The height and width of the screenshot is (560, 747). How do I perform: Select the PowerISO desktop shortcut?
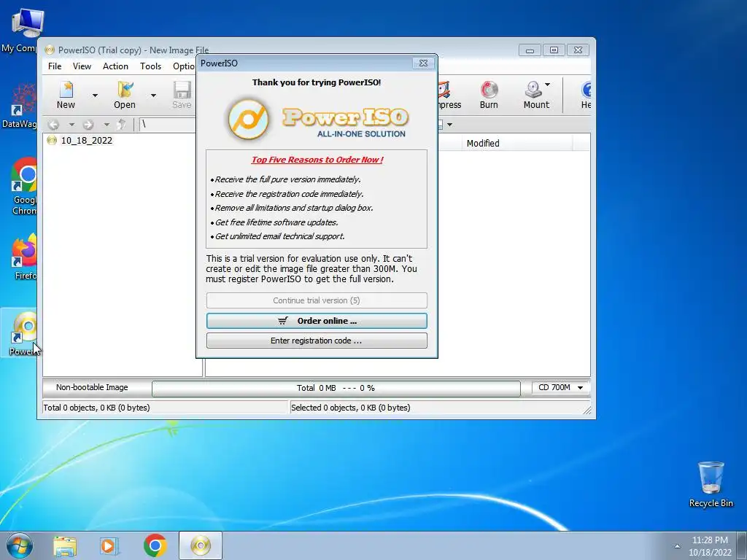[19, 332]
